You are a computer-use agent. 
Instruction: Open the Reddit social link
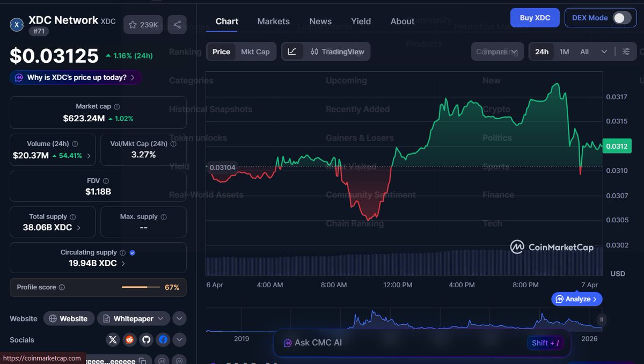point(129,340)
